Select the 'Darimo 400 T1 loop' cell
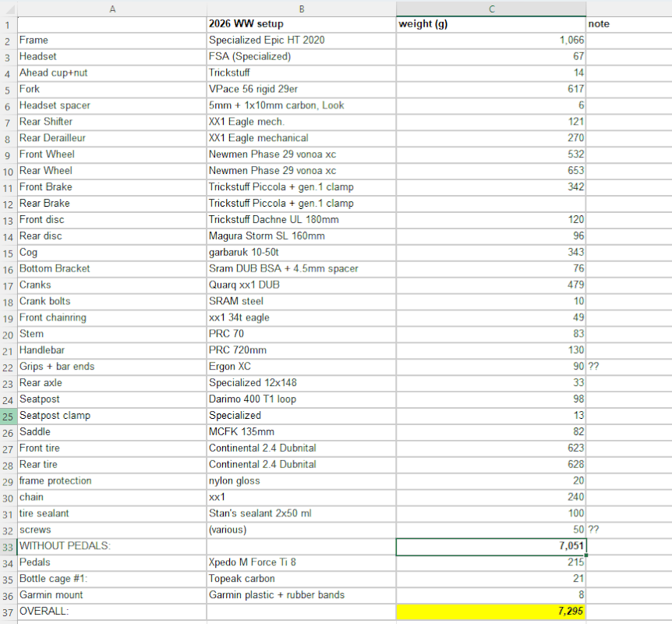This screenshot has width=672, height=624. 301,399
